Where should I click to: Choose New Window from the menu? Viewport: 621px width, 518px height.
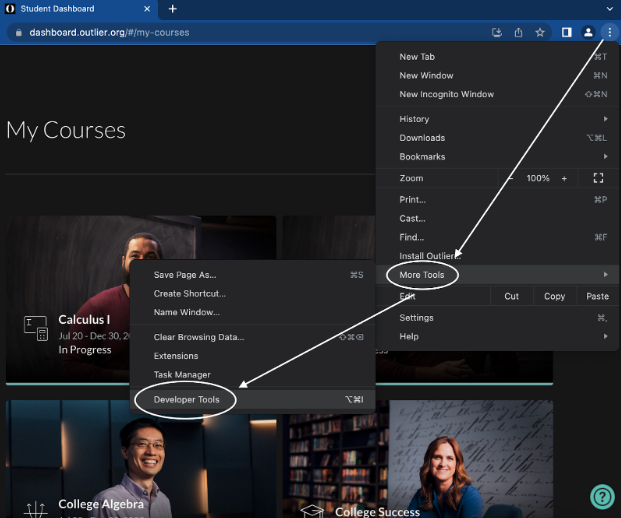click(x=497, y=76)
